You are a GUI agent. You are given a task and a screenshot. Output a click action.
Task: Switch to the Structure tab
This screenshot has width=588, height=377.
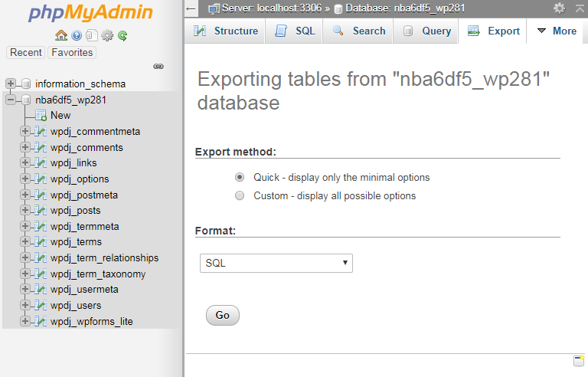pos(226,31)
